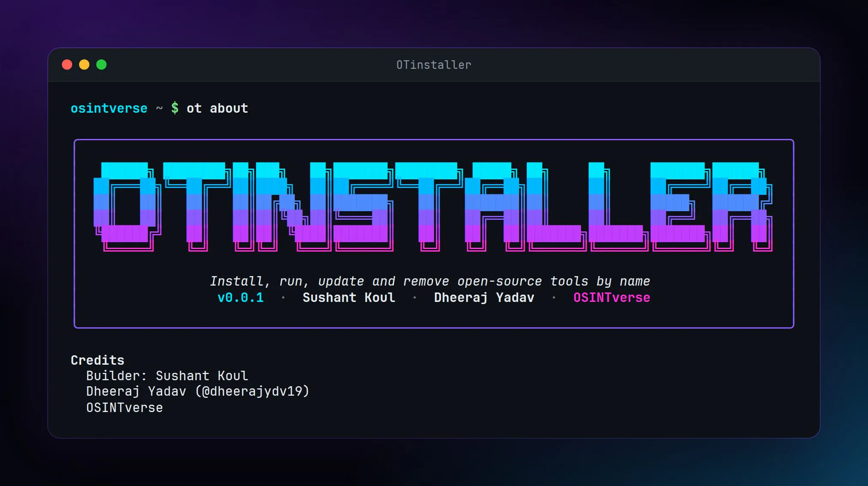The height and width of the screenshot is (486, 868).
Task: Click the '(@dheerajydv19)' handle
Action: (x=252, y=391)
